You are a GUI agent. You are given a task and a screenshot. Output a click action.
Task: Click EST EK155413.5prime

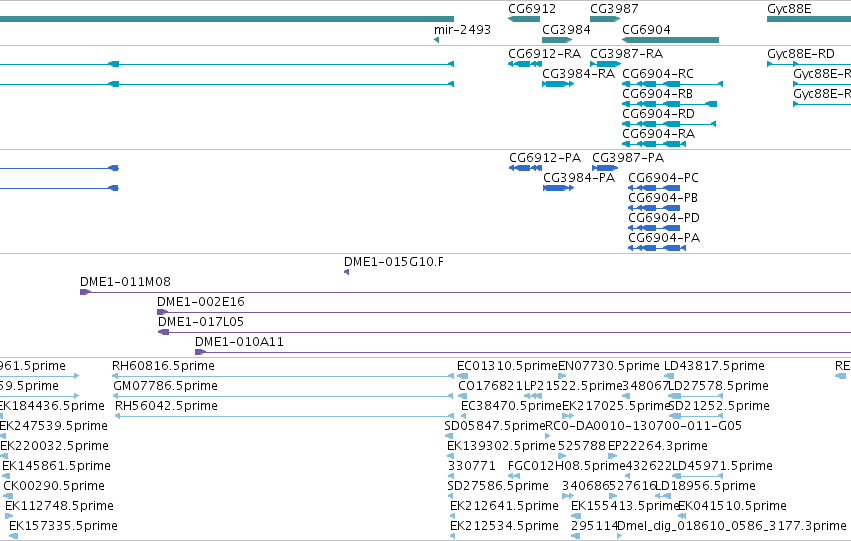(x=625, y=507)
